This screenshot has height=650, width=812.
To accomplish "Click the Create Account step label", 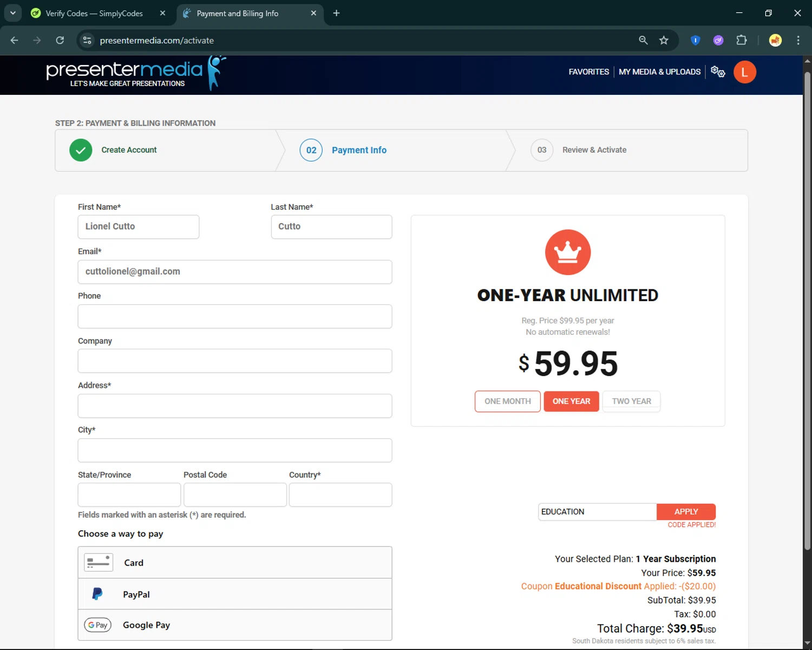I will (x=129, y=150).
